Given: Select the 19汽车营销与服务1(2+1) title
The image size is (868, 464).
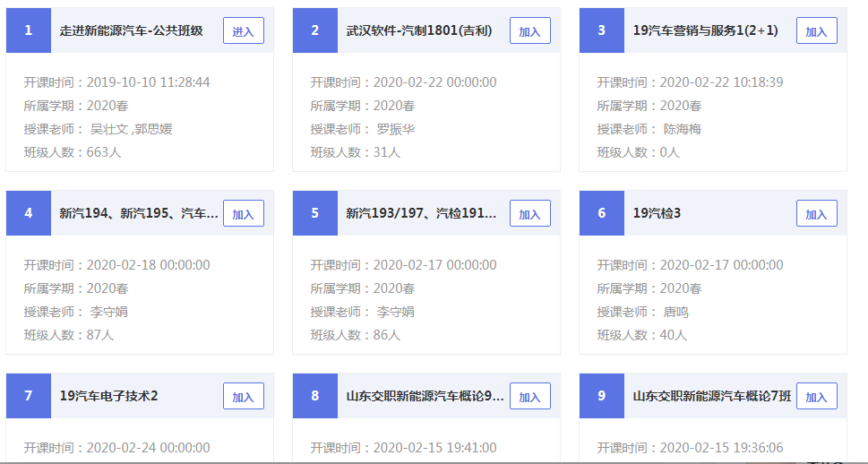Looking at the screenshot, I should point(705,30).
